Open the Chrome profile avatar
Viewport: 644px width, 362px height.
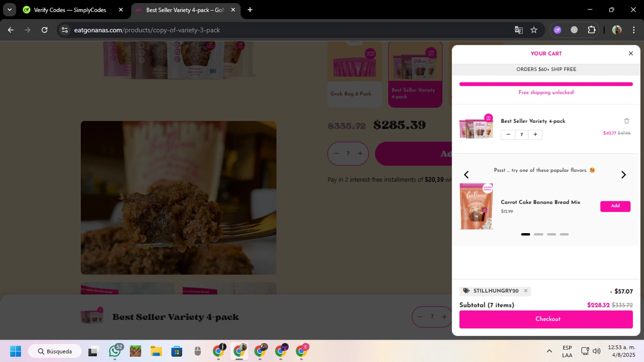point(617,30)
